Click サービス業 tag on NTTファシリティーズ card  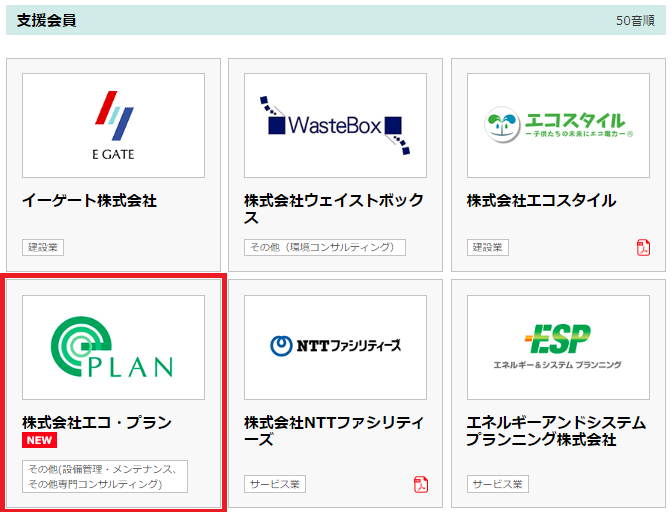[275, 484]
